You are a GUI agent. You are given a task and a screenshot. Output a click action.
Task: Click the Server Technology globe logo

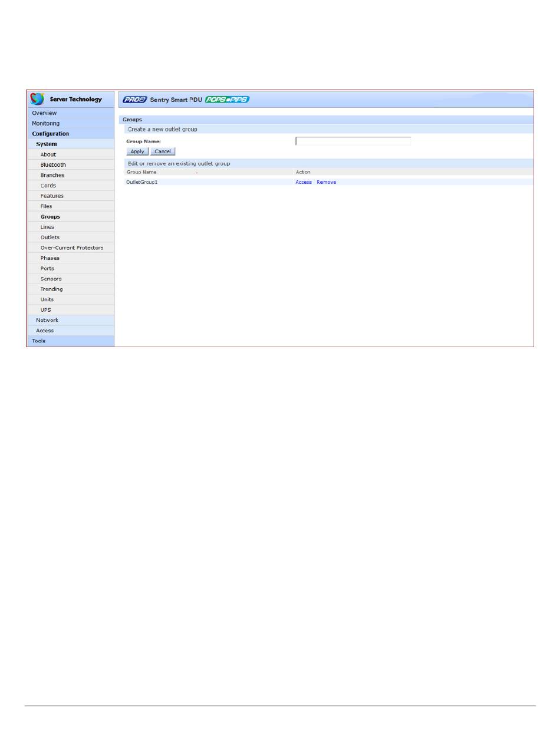tap(37, 99)
